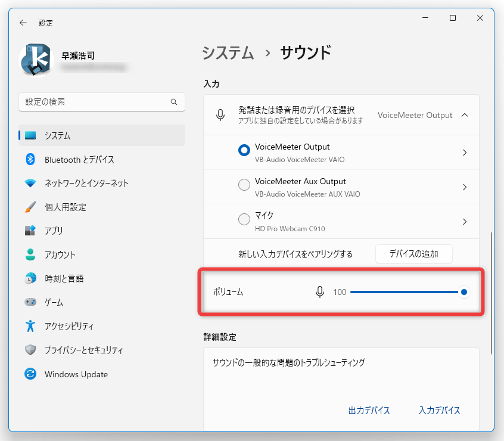The width and height of the screenshot is (504, 441).
Task: Click the search magnifier icon
Action: (174, 102)
